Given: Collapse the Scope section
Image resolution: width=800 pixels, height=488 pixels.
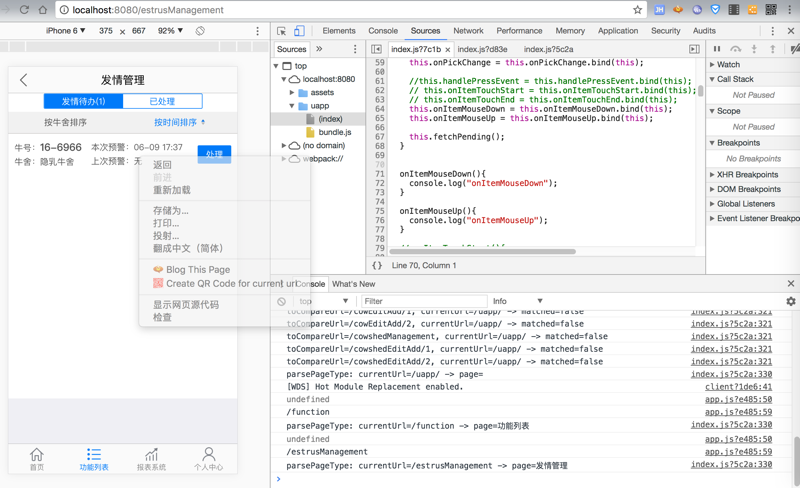Looking at the screenshot, I should click(712, 111).
